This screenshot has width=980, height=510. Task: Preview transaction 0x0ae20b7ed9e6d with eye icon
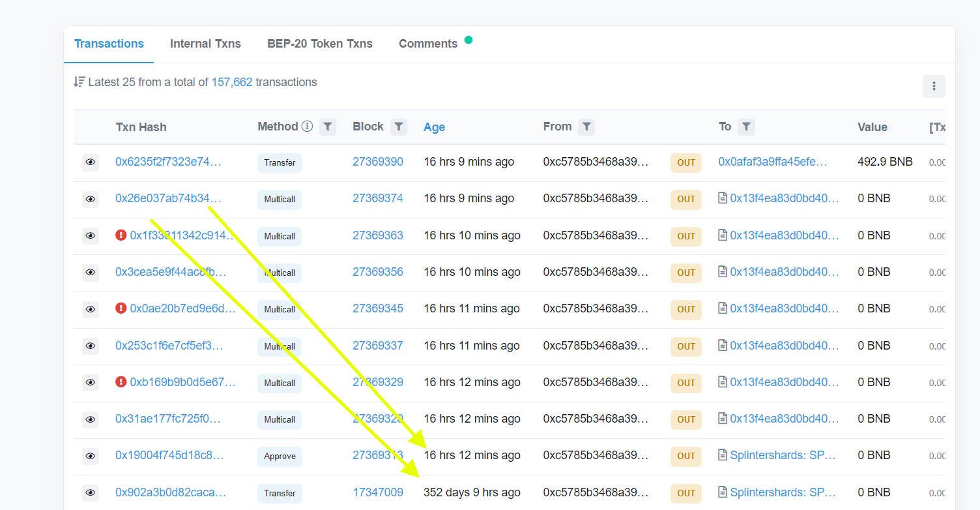point(91,308)
